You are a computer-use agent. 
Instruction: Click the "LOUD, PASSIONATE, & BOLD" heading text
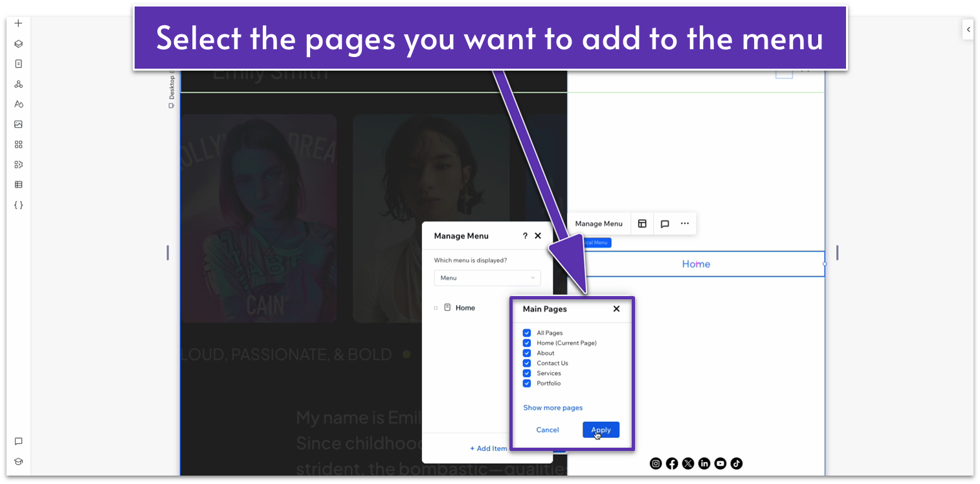pyautogui.click(x=286, y=354)
